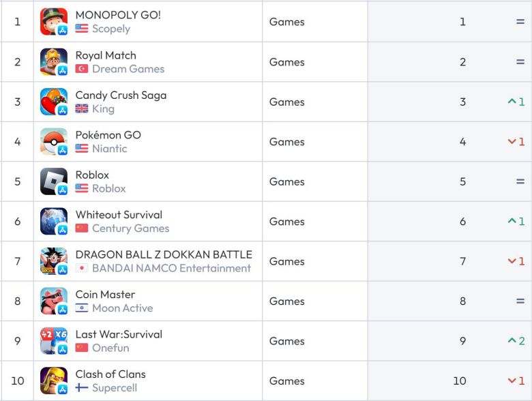Select the Candy Crush Saga icon
532x401 pixels.
54,102
